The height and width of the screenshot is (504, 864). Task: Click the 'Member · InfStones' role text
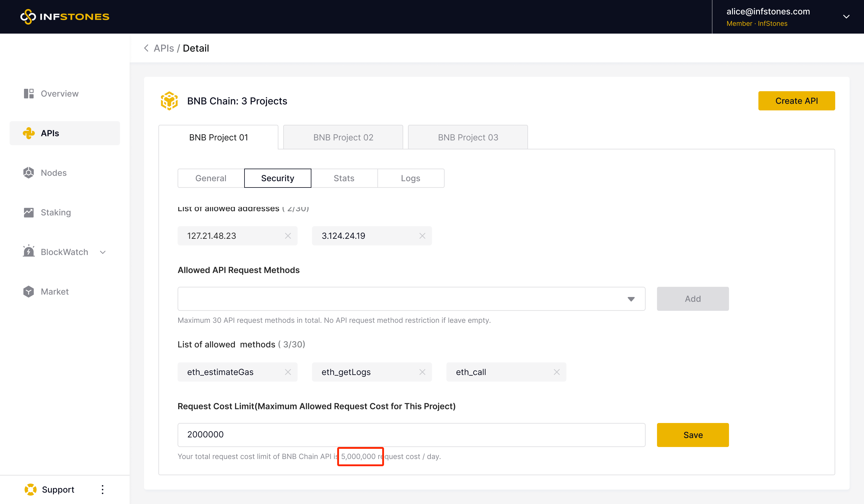[757, 23]
